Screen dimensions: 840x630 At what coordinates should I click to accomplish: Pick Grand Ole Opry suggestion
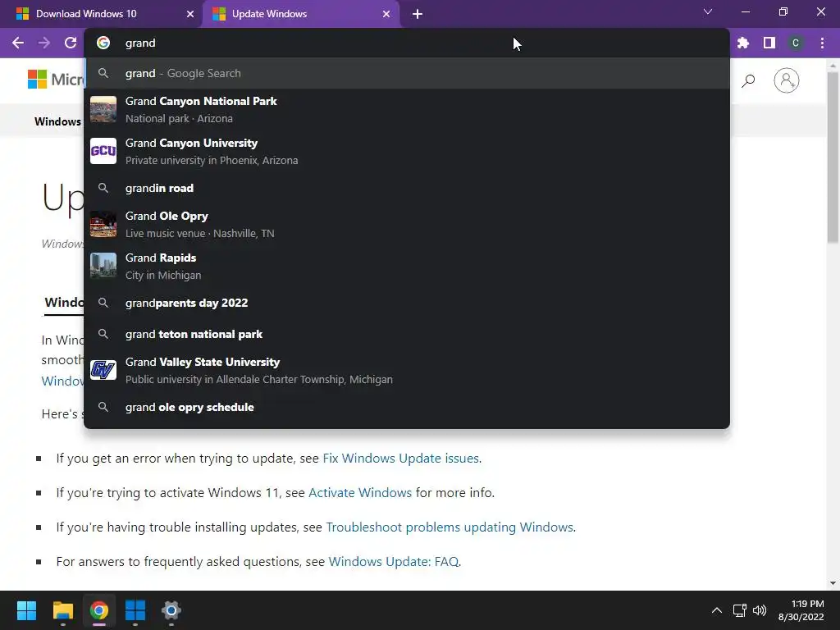coord(407,225)
